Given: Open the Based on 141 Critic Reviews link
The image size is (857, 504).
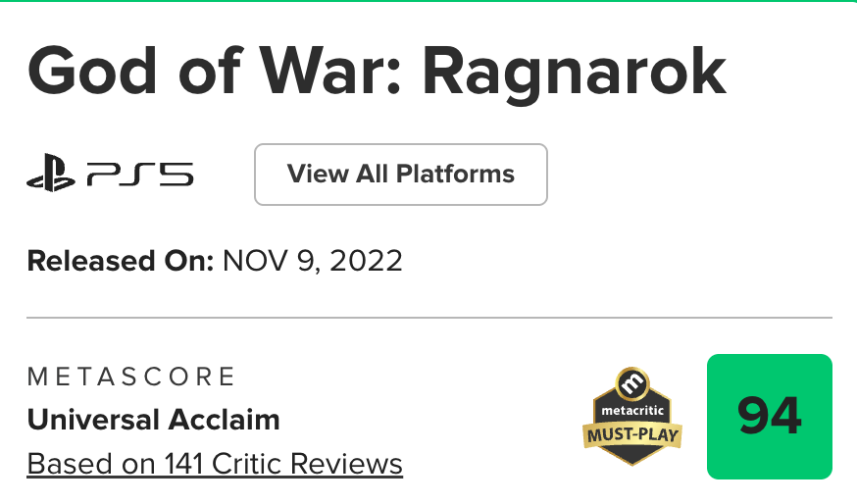Looking at the screenshot, I should (215, 463).
